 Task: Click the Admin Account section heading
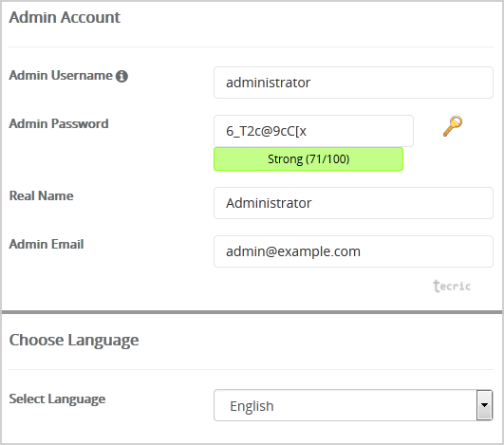click(65, 17)
